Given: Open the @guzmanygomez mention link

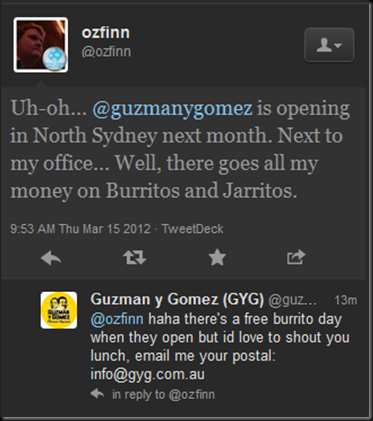Looking at the screenshot, I should tap(172, 109).
